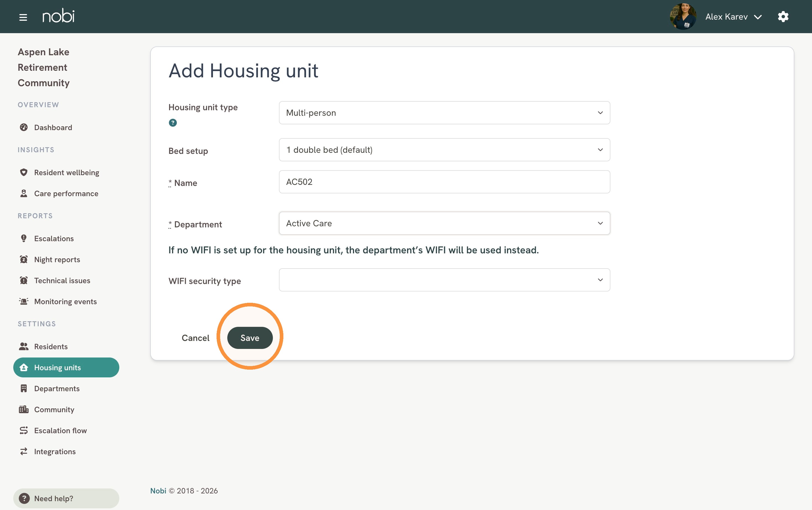The width and height of the screenshot is (812, 510).
Task: Click the Name input field
Action: click(x=444, y=182)
